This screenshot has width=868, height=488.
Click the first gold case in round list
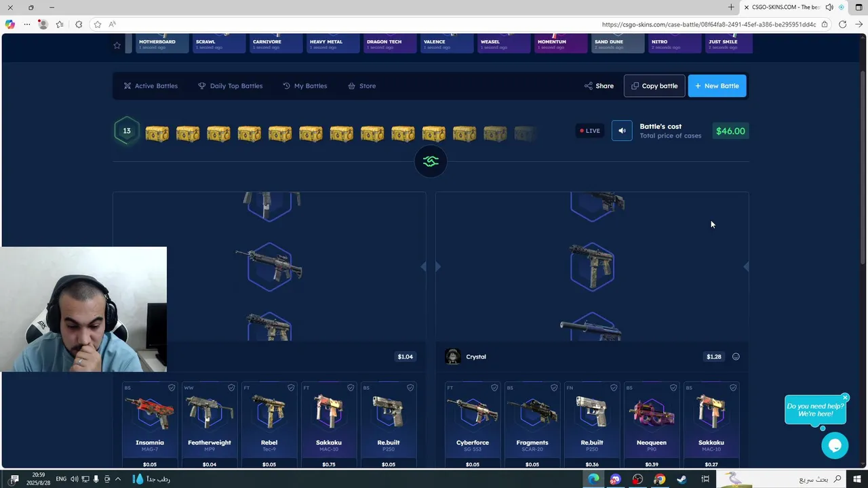[x=157, y=133]
